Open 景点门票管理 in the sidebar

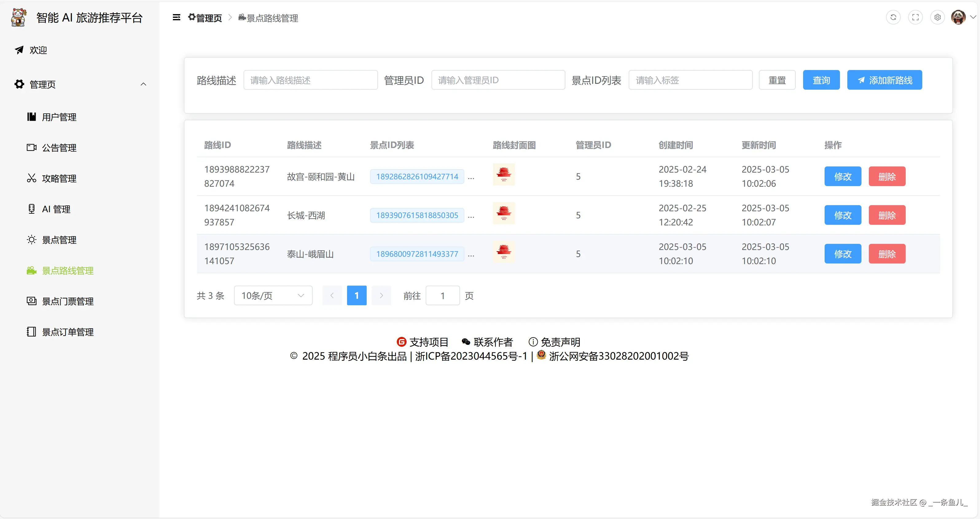(67, 301)
